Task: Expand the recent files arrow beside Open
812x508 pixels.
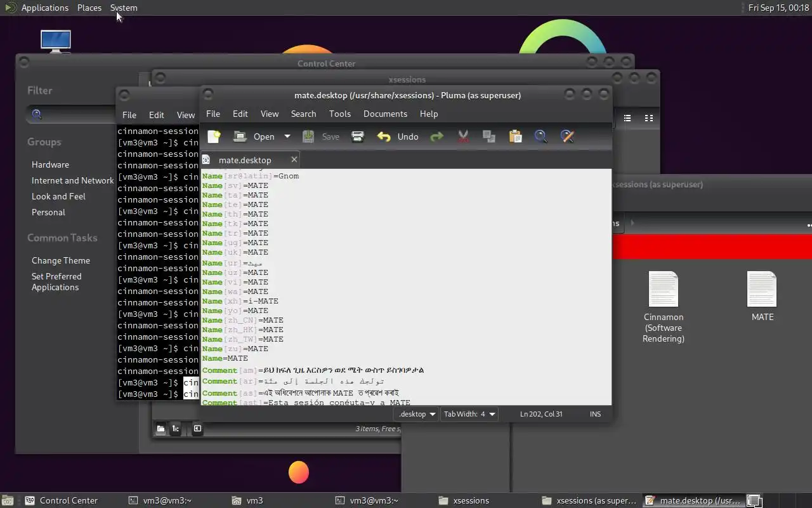Action: 287,137
